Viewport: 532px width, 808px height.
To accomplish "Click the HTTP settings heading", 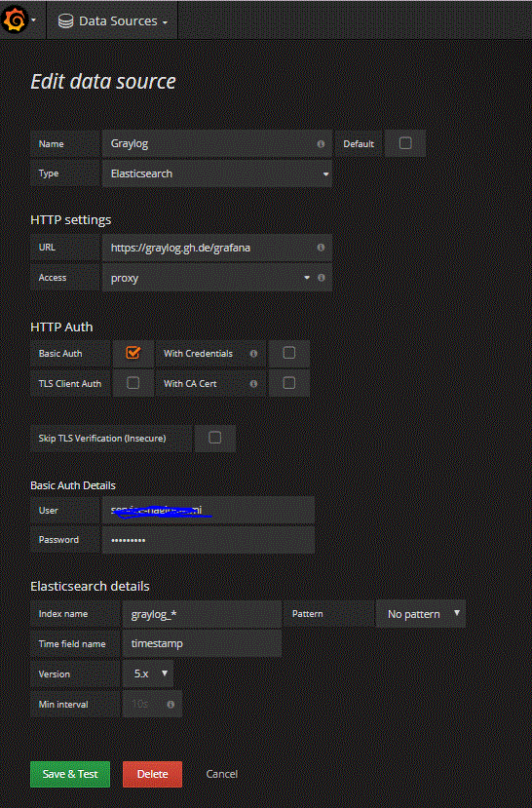I will click(x=71, y=220).
